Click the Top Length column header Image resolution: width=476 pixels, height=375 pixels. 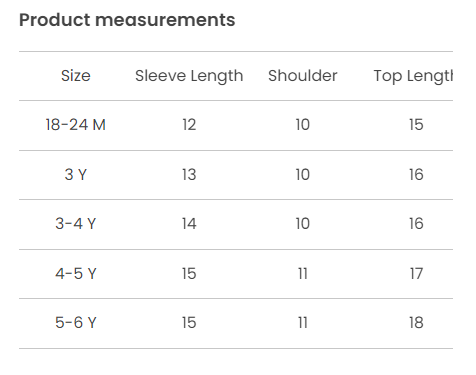[413, 76]
